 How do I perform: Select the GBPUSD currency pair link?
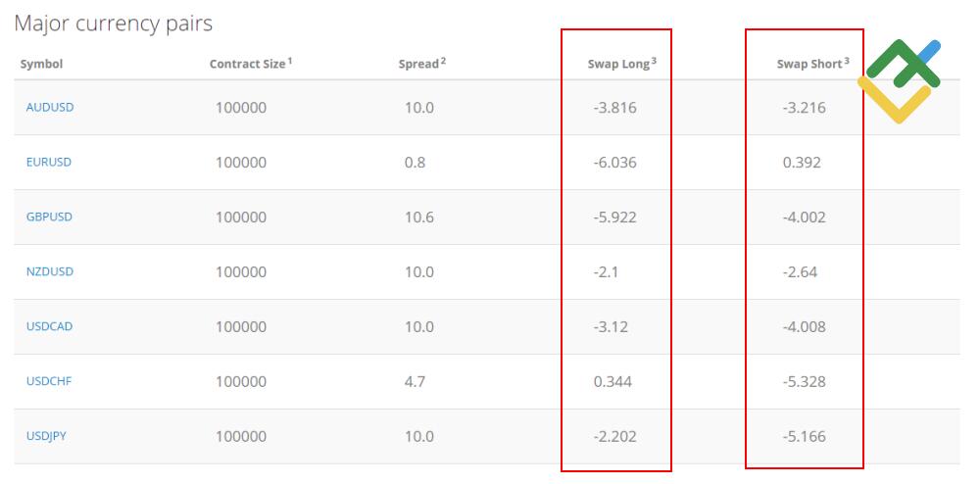[49, 217]
